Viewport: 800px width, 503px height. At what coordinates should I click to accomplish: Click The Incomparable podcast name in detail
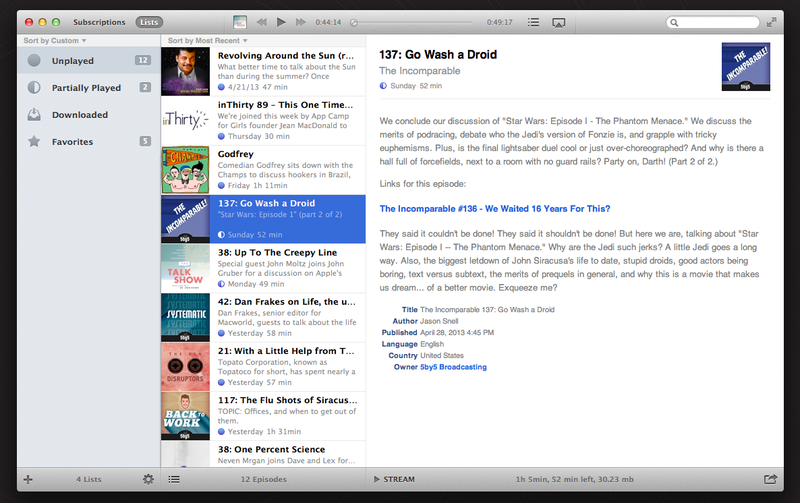(419, 71)
